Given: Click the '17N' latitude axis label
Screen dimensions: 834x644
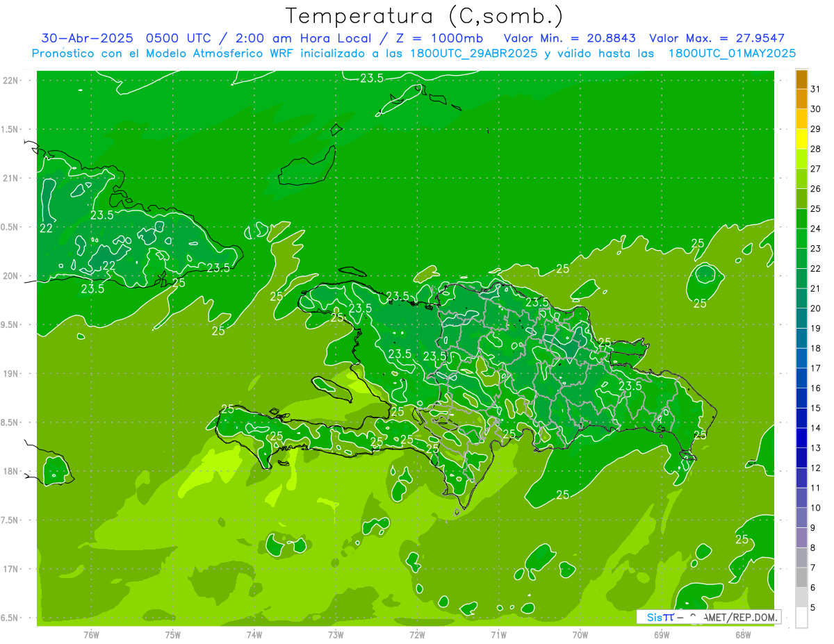Looking at the screenshot, I should point(10,569).
